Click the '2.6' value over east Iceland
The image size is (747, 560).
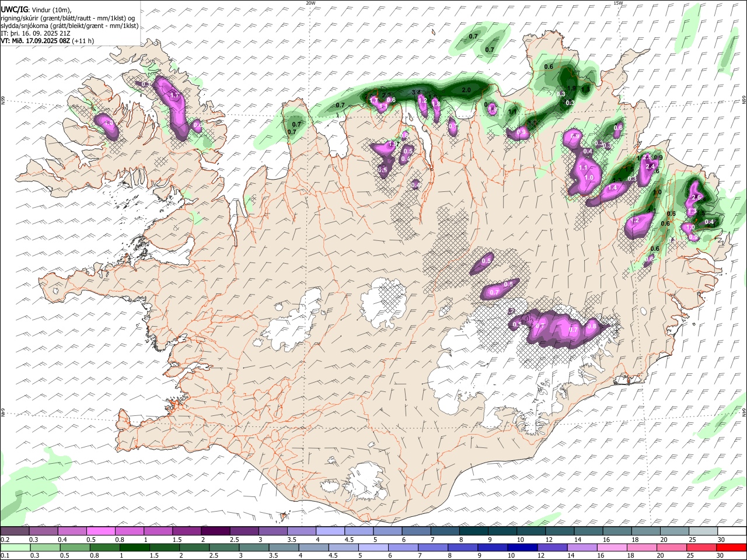click(x=696, y=198)
